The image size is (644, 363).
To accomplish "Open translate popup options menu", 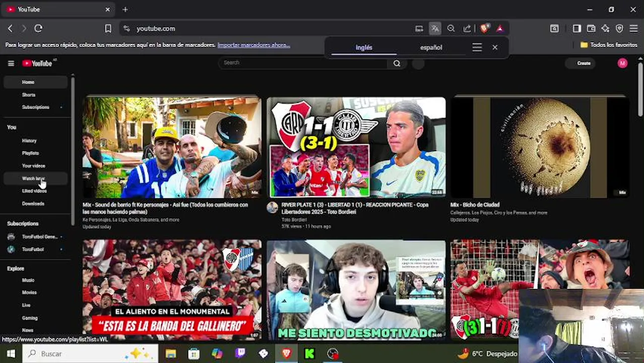I will point(477,47).
